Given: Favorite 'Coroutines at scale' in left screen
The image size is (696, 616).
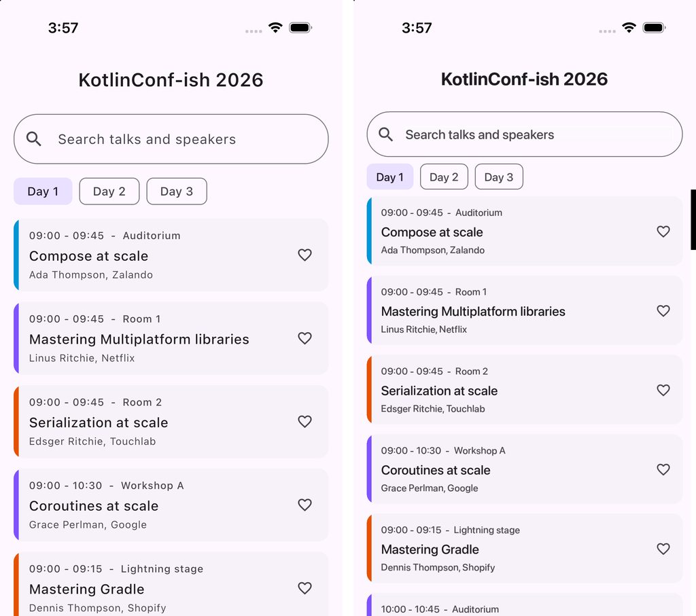Looking at the screenshot, I should click(304, 505).
